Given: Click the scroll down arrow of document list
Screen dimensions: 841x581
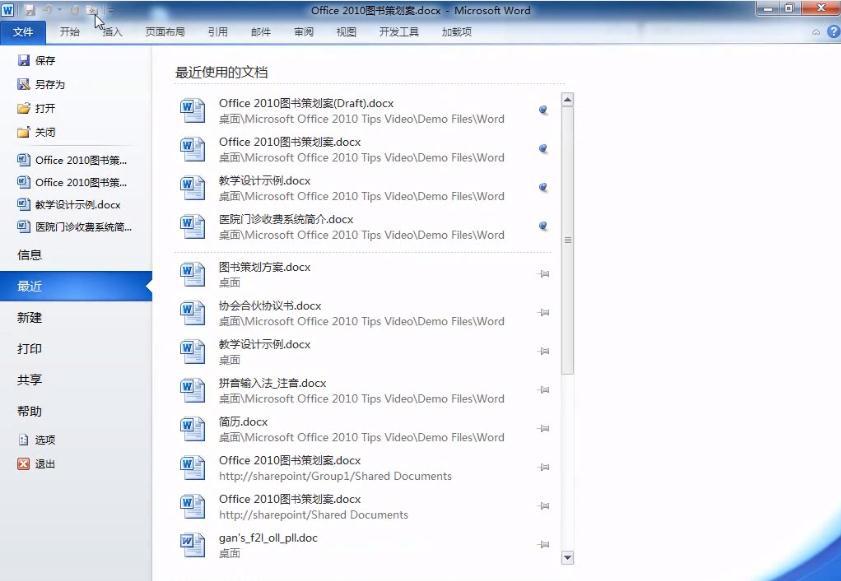Looking at the screenshot, I should [567, 557].
